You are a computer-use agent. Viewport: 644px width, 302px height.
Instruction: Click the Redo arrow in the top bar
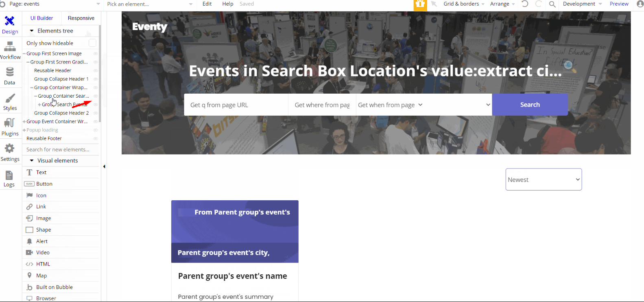point(538,4)
